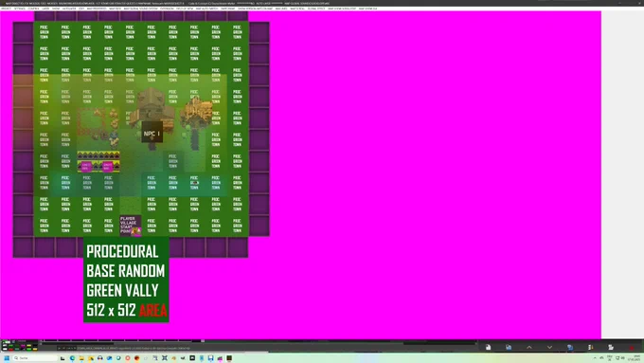644x363 pixels.
Task: Pick the teal swatch in bottom-left palette
Action: click(x=17, y=349)
